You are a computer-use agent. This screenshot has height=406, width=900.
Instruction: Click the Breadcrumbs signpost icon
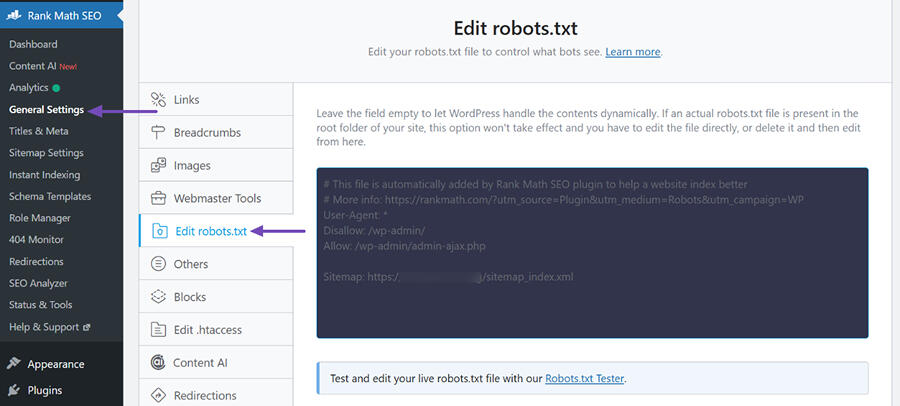tap(158, 132)
